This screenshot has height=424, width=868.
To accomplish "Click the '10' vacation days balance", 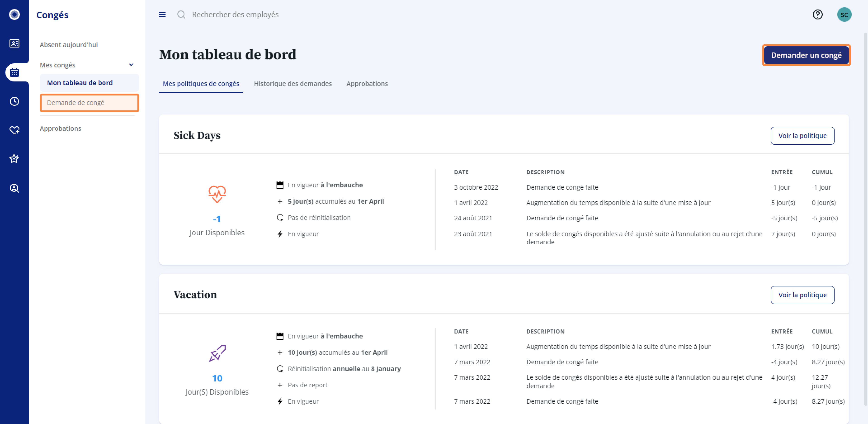I will point(217,378).
